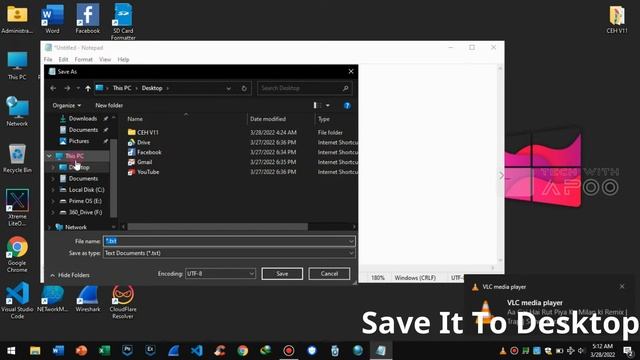This screenshot has width=640, height=360.
Task: Open the Visual Studio Code desktop shortcut
Action: [17, 300]
